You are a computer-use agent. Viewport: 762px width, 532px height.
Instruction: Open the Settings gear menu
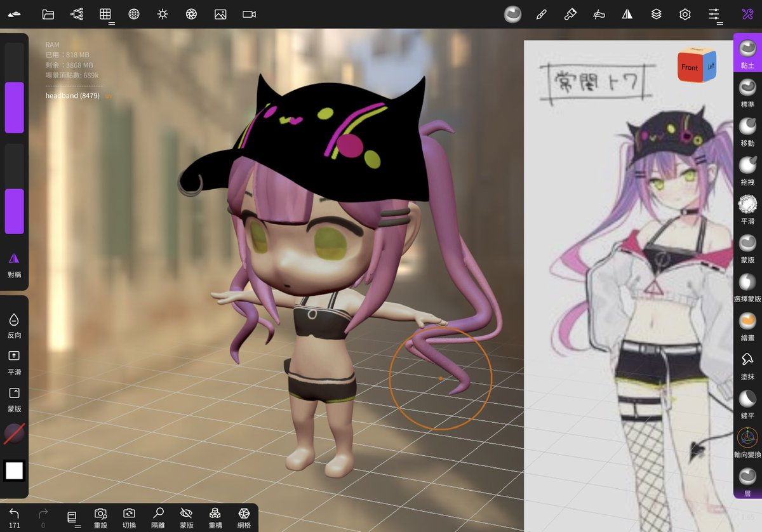(685, 14)
